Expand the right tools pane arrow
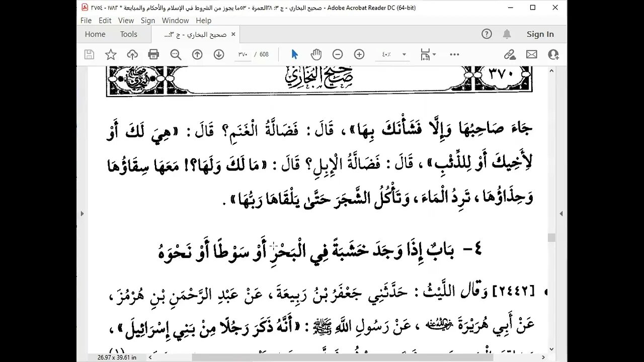The height and width of the screenshot is (362, 644). click(562, 214)
